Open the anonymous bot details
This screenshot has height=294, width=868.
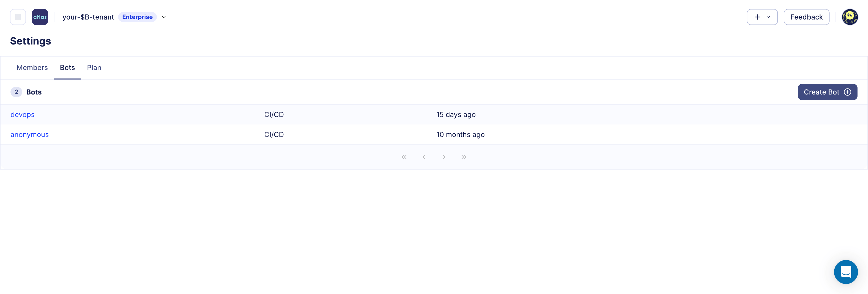coord(29,134)
